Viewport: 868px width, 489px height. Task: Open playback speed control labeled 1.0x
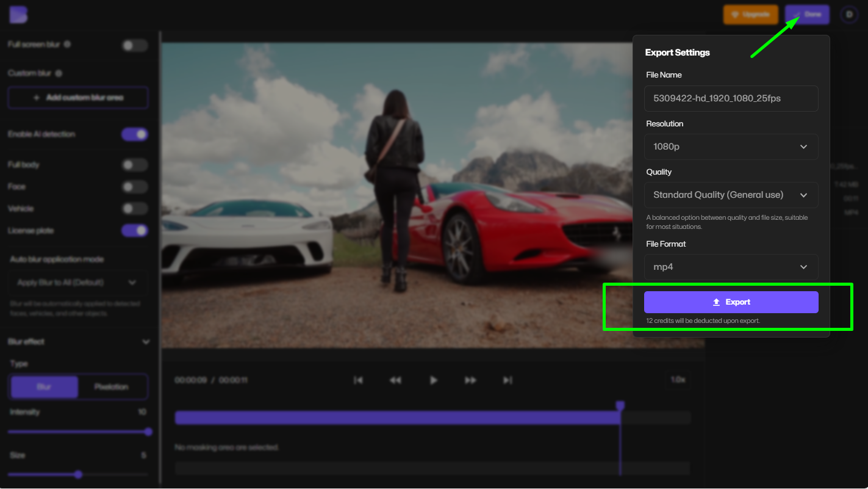(679, 380)
